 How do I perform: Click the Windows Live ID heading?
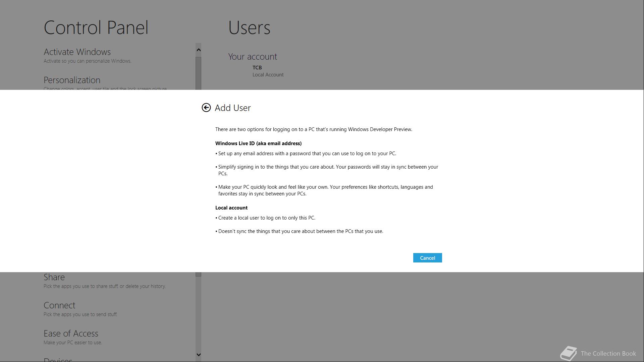coord(258,143)
